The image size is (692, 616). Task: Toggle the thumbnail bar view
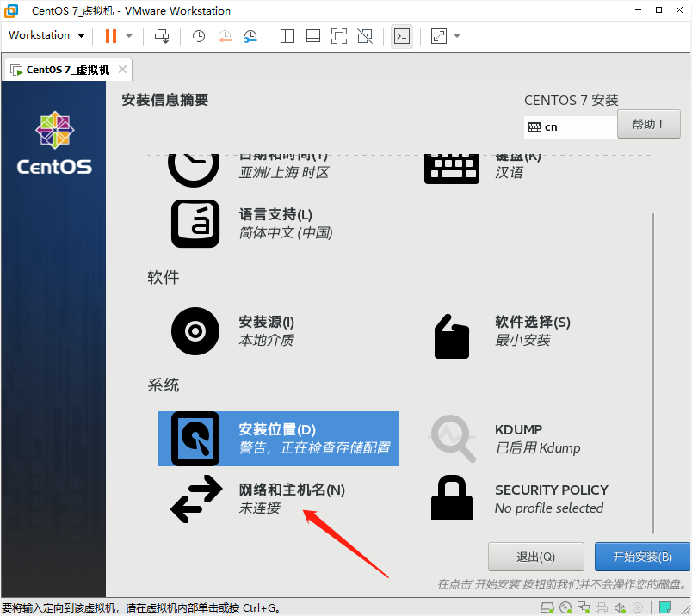coord(313,36)
